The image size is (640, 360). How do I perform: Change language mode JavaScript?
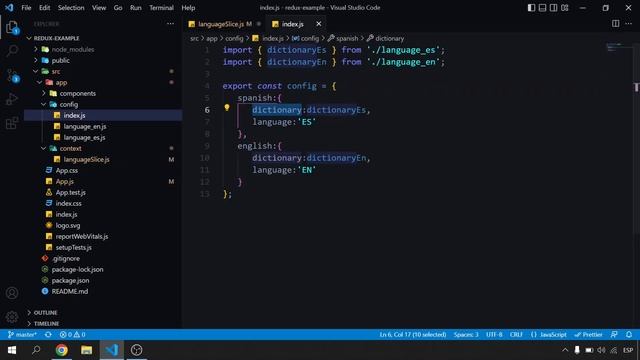549,334
